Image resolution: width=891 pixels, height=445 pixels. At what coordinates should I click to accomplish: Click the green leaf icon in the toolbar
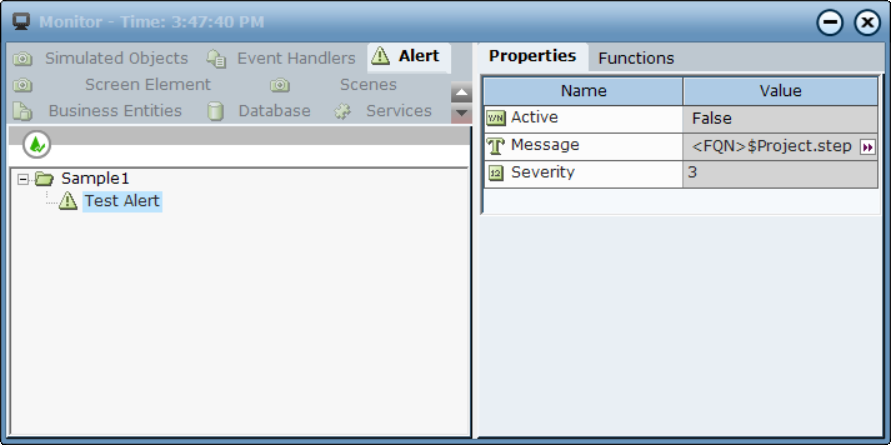tap(37, 144)
